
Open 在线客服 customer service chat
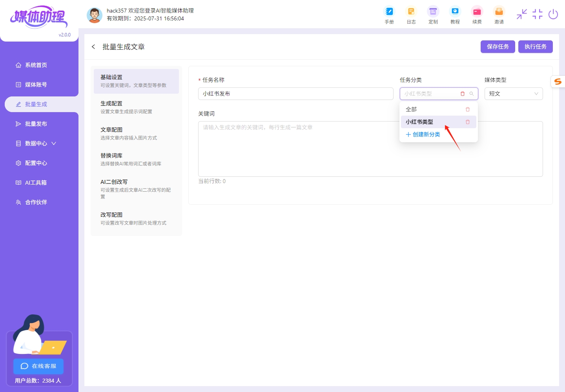[38, 366]
